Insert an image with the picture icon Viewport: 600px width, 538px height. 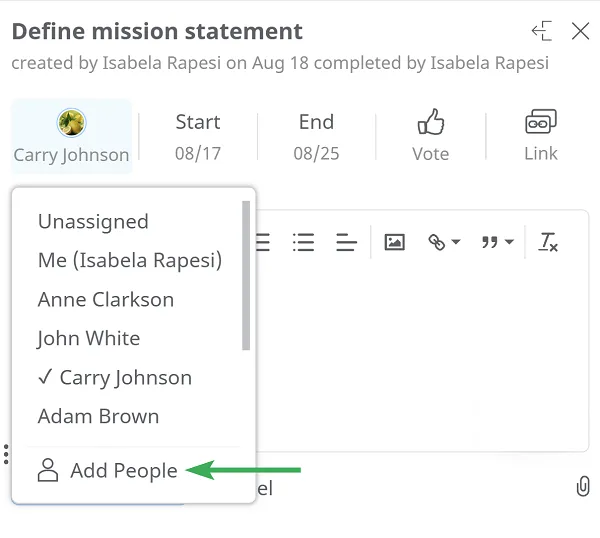[x=395, y=242]
